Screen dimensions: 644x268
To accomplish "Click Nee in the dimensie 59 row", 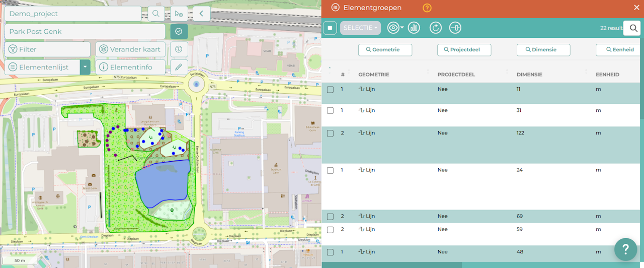I will tap(442, 229).
